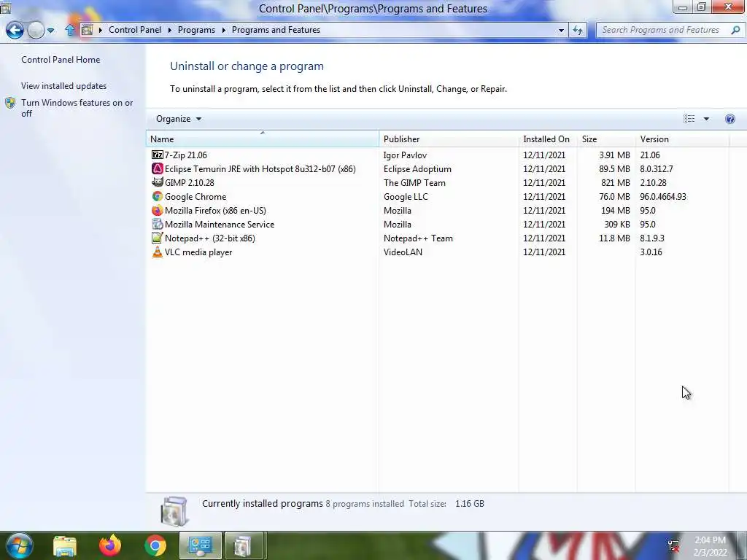Open View installed updates link
Image resolution: width=747 pixels, height=560 pixels.
64,86
